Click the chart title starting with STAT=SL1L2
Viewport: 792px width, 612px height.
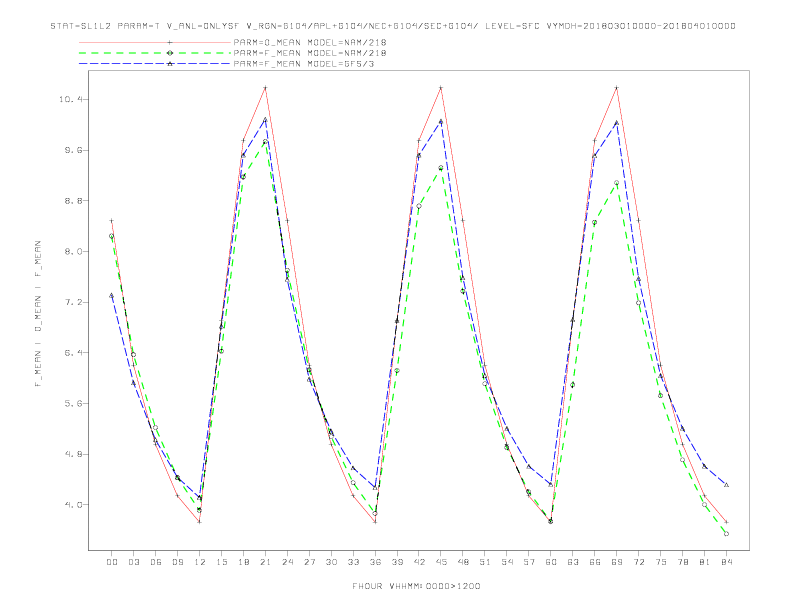(393, 26)
